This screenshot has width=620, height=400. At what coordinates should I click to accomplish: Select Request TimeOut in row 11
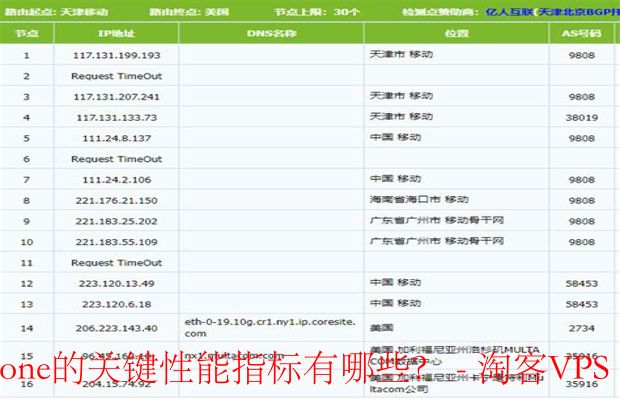coord(117,263)
